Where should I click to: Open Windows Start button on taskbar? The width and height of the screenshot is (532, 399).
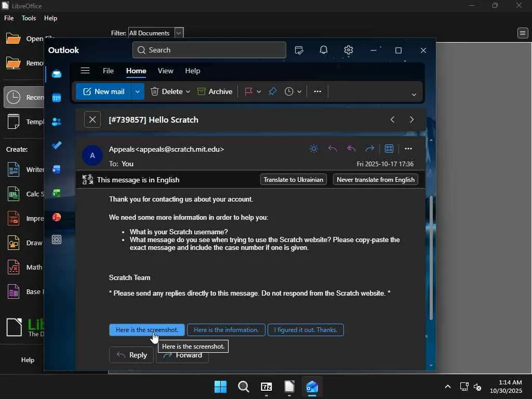pyautogui.click(x=220, y=387)
